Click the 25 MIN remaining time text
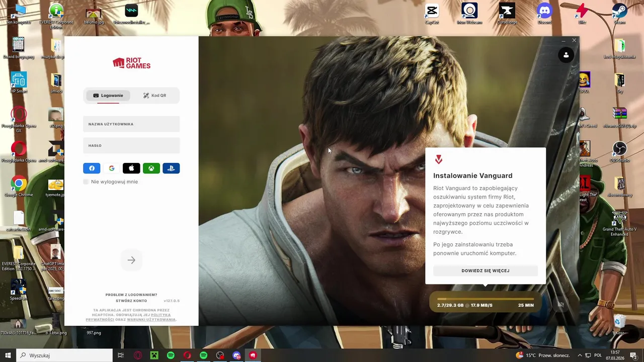 (x=526, y=305)
